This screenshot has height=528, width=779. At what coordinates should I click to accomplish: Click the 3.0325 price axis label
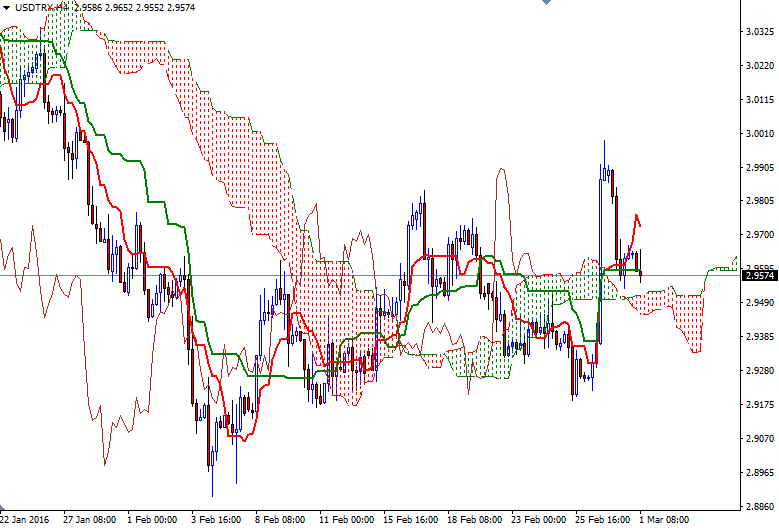tap(760, 32)
